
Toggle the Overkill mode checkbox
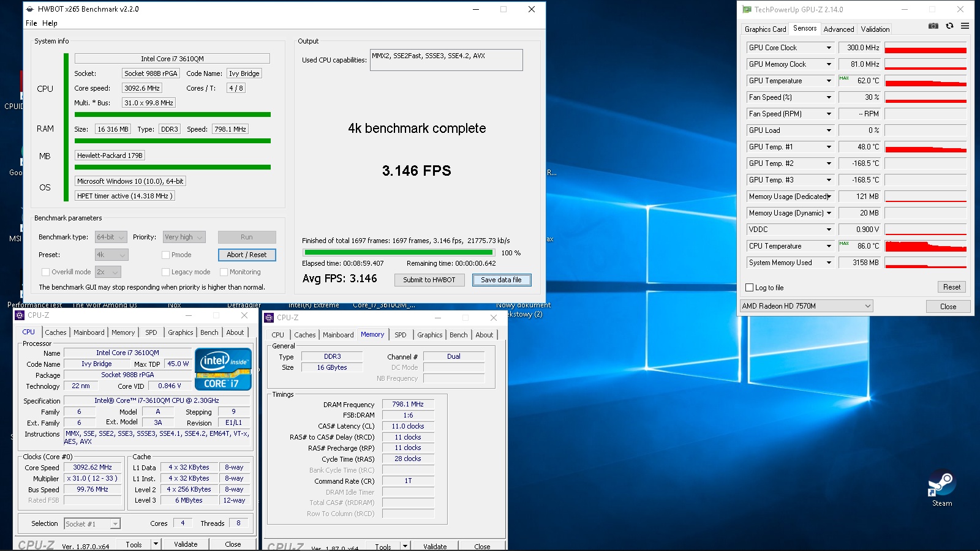[x=45, y=272]
